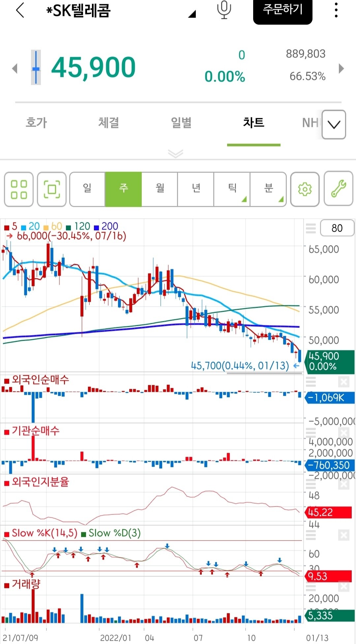
Task: Edit the candle count field showing 80
Action: click(x=337, y=228)
